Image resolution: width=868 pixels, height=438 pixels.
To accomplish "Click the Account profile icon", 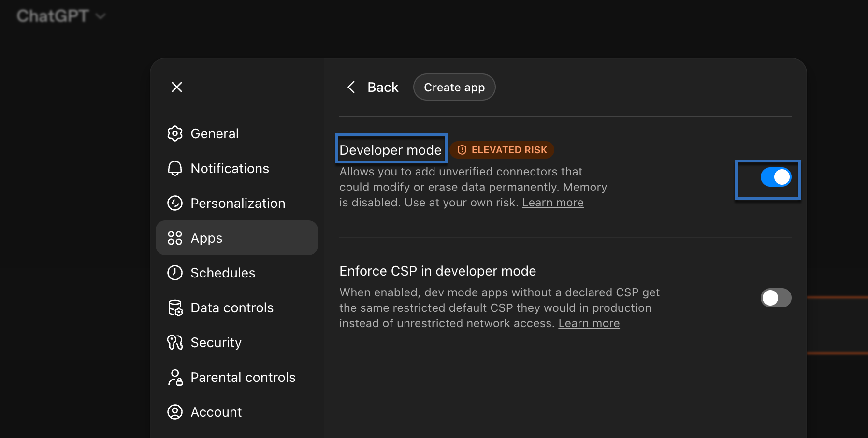I will [x=175, y=412].
